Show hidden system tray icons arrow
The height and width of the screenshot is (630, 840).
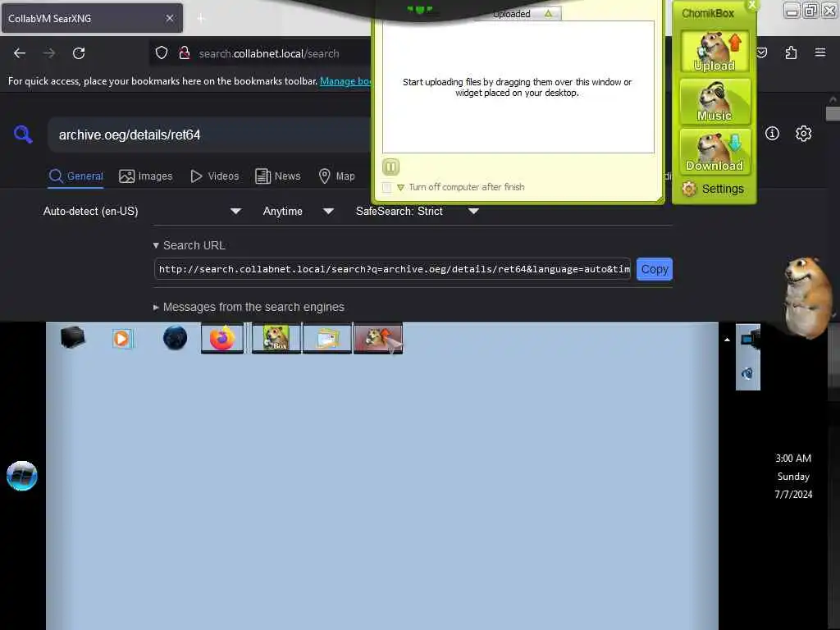point(727,340)
